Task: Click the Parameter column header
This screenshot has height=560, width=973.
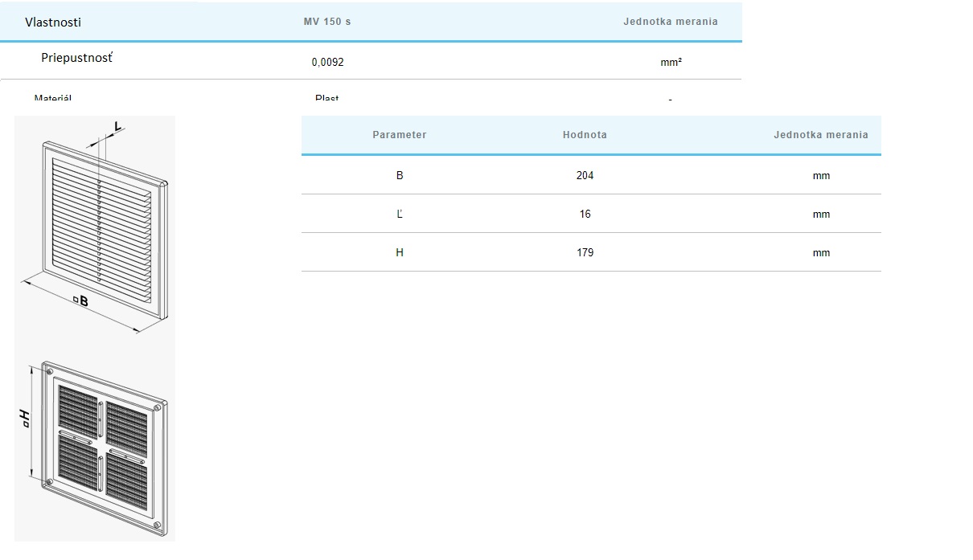Action: (400, 135)
